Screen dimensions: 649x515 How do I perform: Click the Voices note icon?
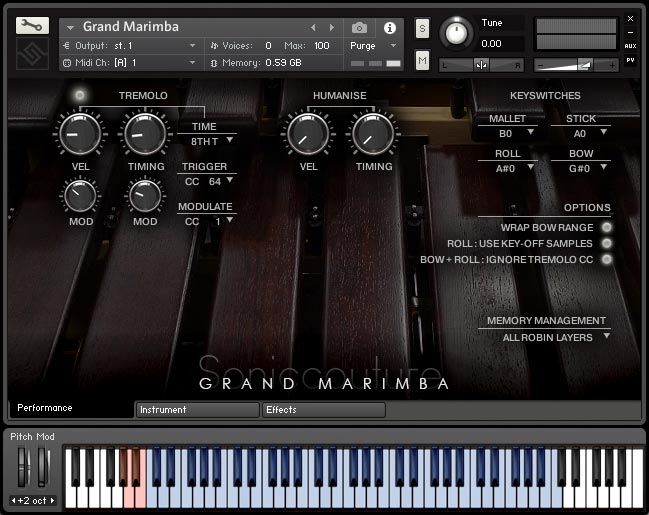tap(214, 46)
